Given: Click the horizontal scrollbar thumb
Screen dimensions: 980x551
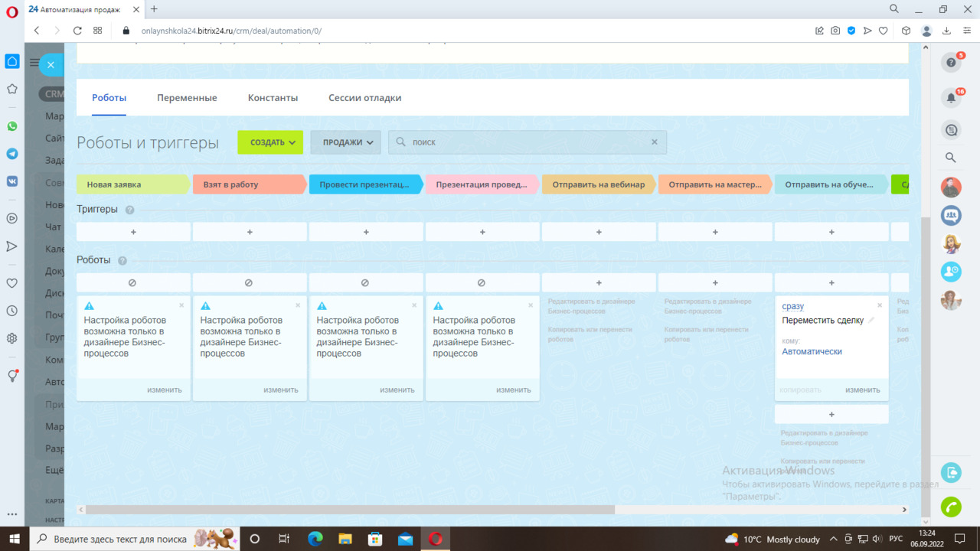Looking at the screenshot, I should [350, 510].
